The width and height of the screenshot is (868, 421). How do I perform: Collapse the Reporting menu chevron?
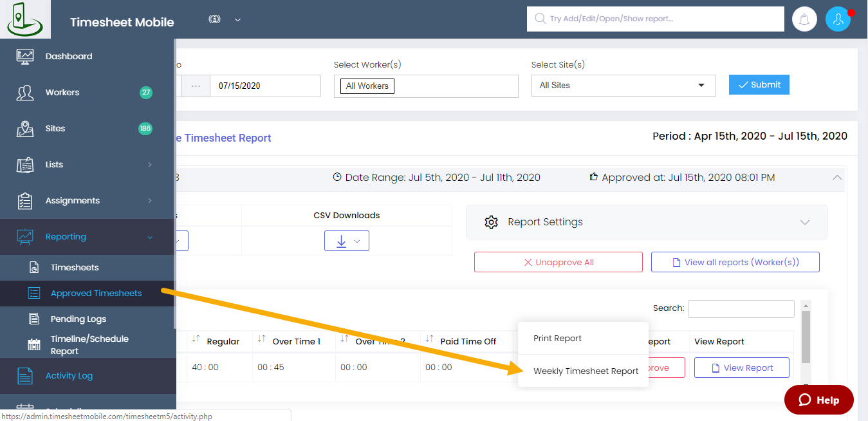coord(150,237)
